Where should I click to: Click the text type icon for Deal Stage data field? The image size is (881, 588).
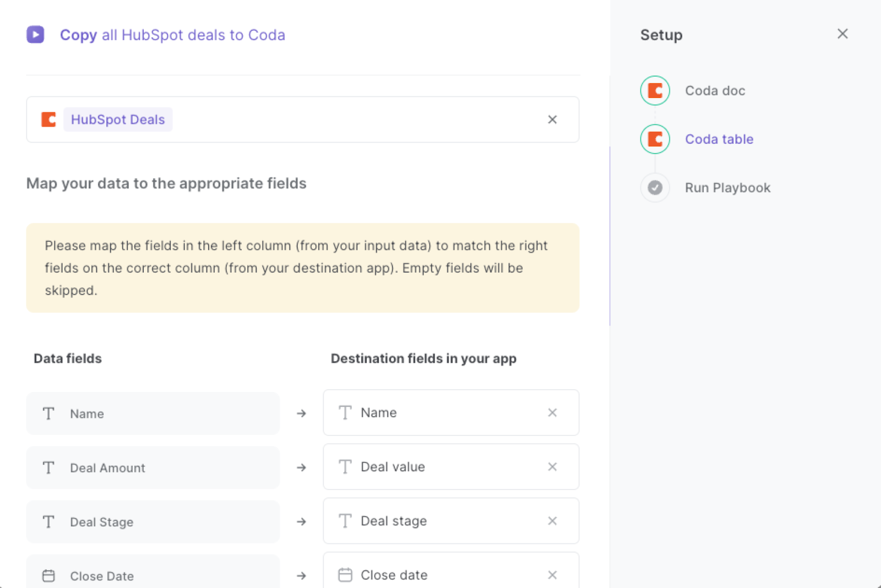pos(48,522)
